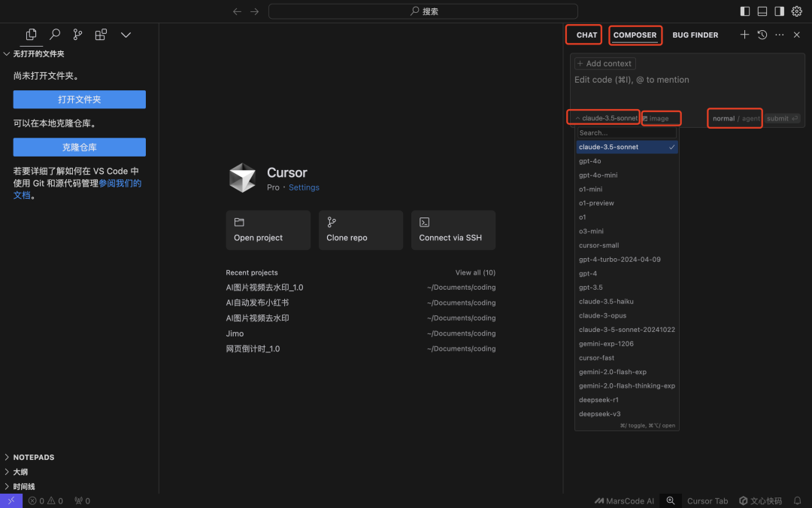The width and height of the screenshot is (812, 508).
Task: Open recent project AI自动发布小红书
Action: 360,303
